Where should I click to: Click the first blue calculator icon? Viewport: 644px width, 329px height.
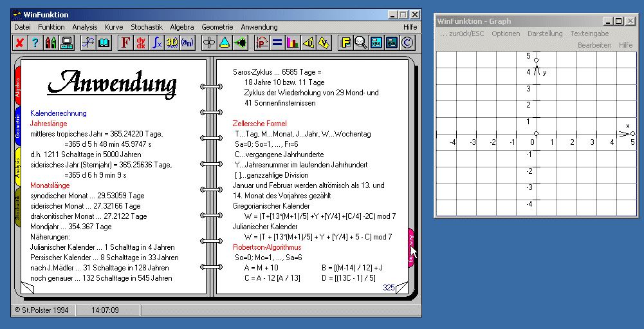click(x=376, y=42)
